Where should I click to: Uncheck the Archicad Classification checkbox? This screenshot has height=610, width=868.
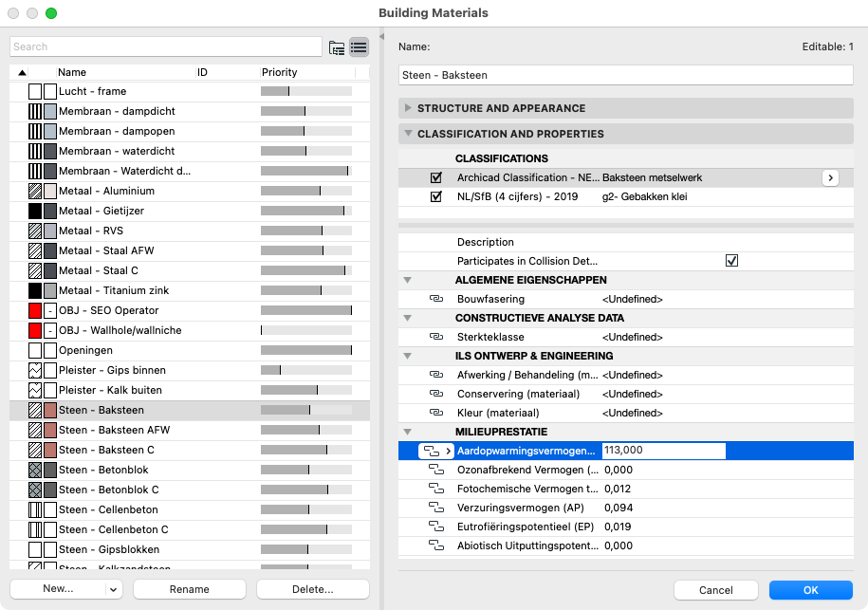pos(435,177)
